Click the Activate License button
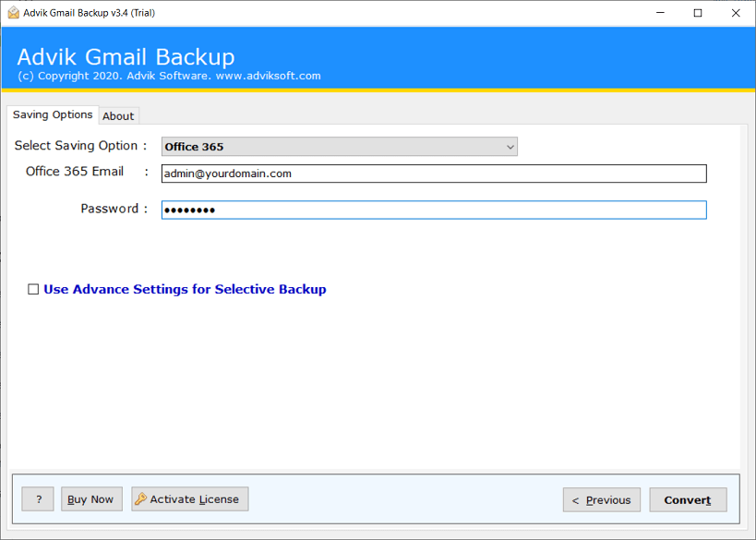Screen dimensions: 756x540 pyautogui.click(x=190, y=499)
